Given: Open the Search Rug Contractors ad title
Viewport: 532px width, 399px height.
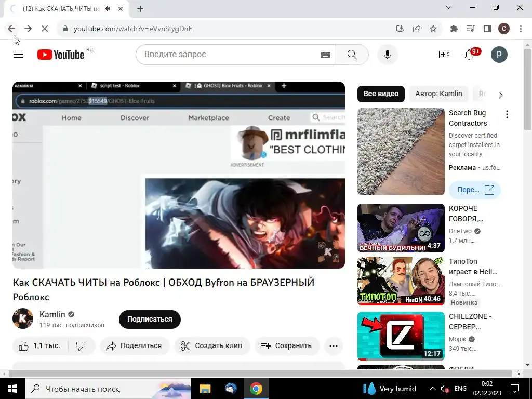Looking at the screenshot, I should (x=468, y=118).
